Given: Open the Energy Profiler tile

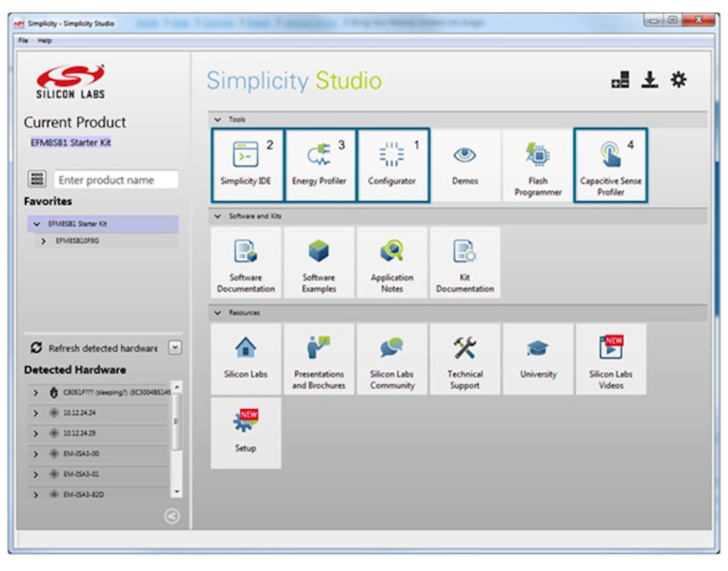Looking at the screenshot, I should click(319, 165).
